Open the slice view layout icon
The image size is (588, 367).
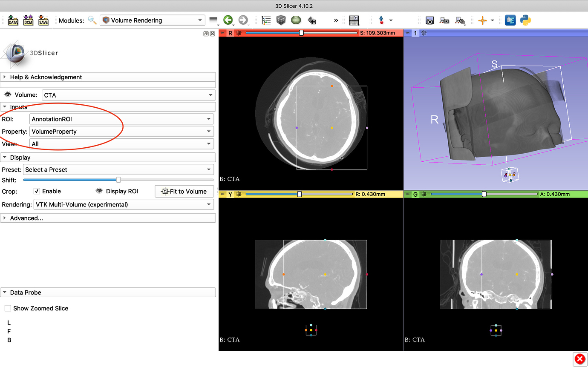pos(354,20)
